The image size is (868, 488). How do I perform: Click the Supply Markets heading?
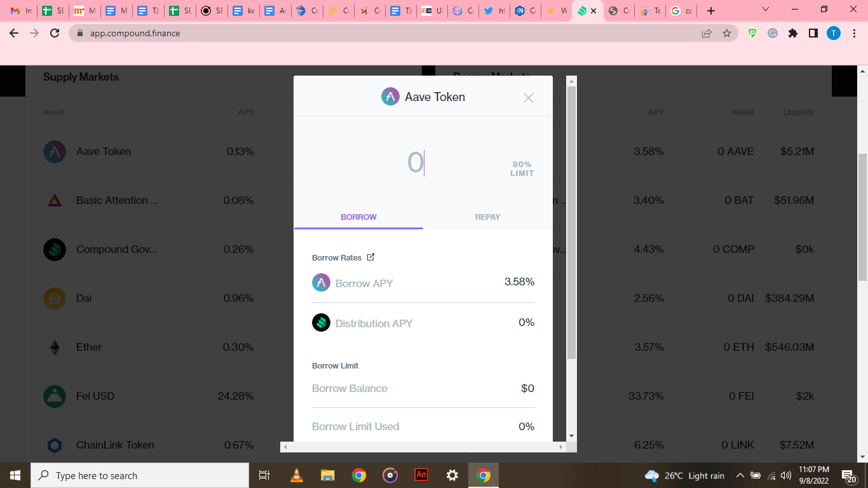click(x=81, y=77)
